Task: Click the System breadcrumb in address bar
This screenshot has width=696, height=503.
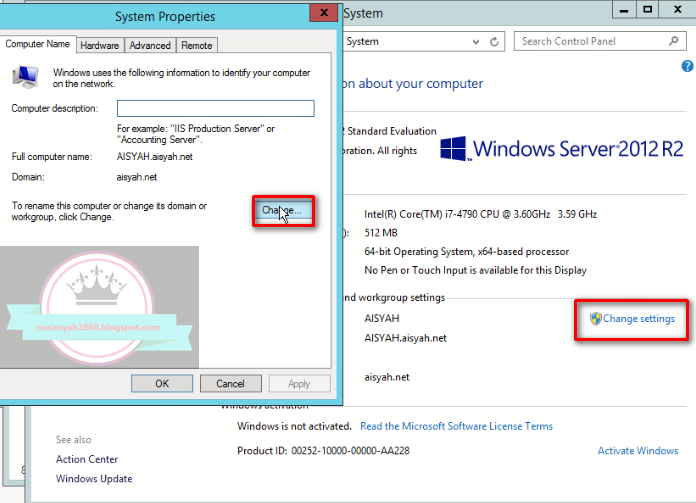Action: 363,41
